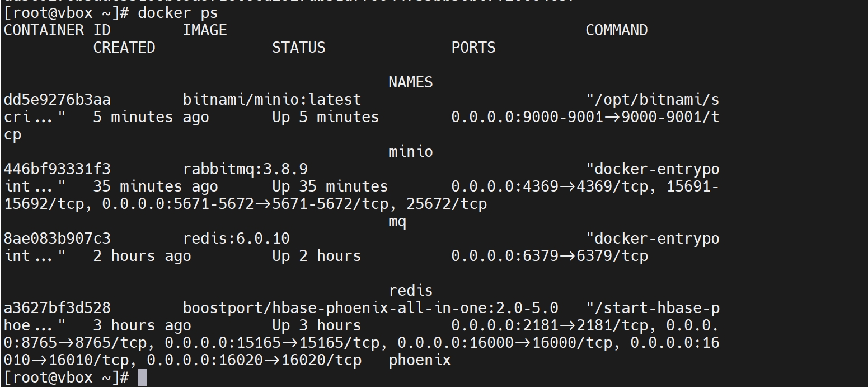Click the Up 35 minutes status

(330, 186)
